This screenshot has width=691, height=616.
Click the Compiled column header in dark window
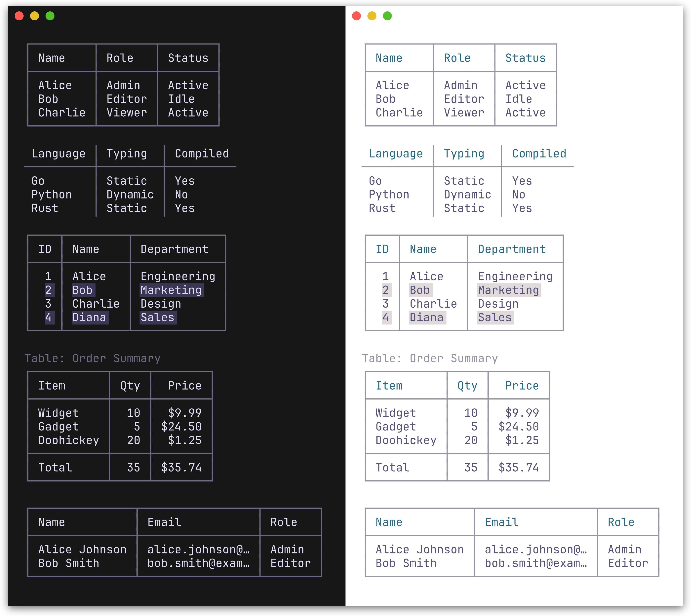point(202,153)
